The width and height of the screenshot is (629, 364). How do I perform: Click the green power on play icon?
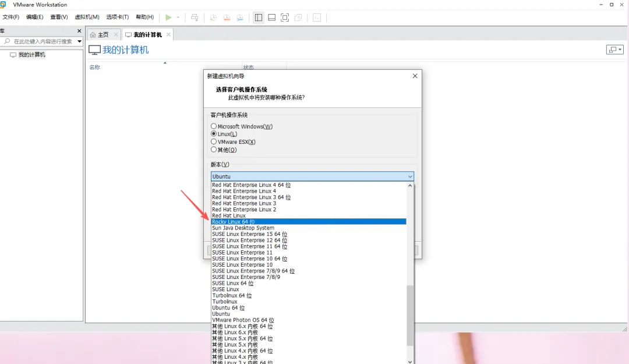(168, 17)
